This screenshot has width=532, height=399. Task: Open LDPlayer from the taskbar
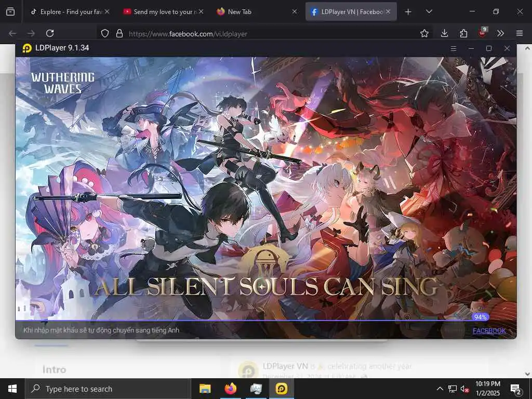click(282, 389)
